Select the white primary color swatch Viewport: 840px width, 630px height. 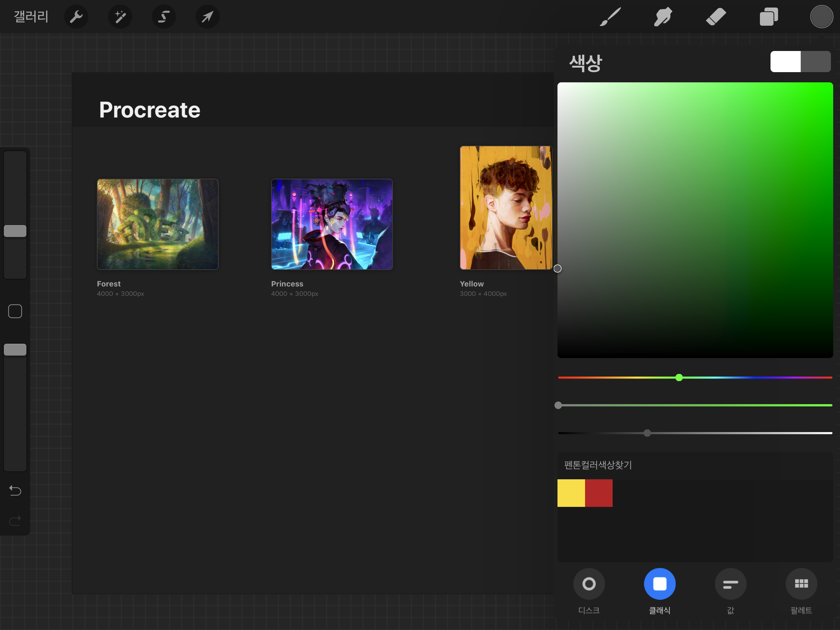pos(785,62)
